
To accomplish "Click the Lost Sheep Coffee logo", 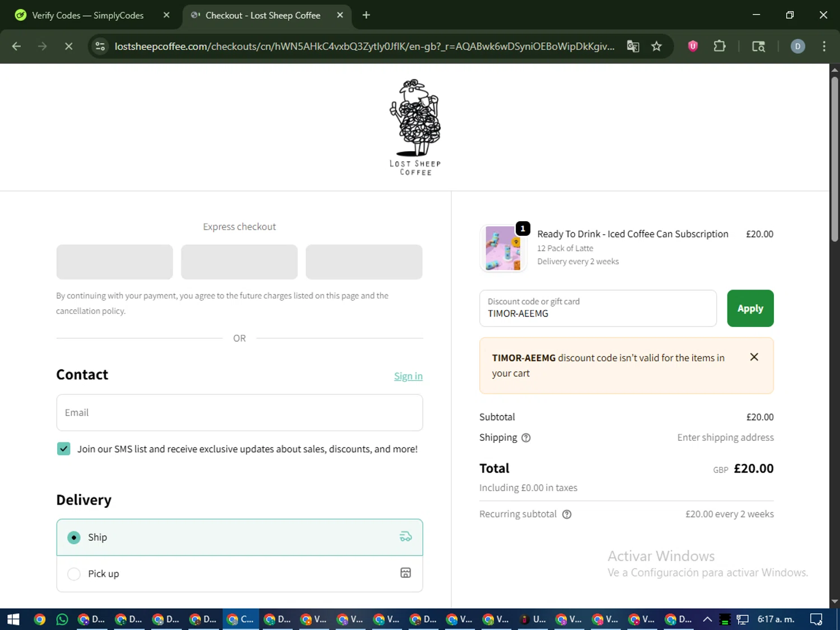I will [x=416, y=127].
